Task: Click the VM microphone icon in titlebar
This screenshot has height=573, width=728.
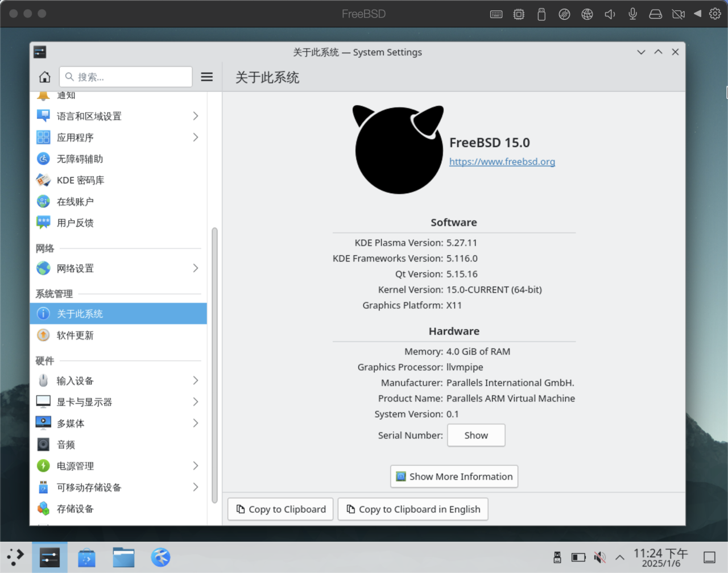Action: pyautogui.click(x=632, y=14)
